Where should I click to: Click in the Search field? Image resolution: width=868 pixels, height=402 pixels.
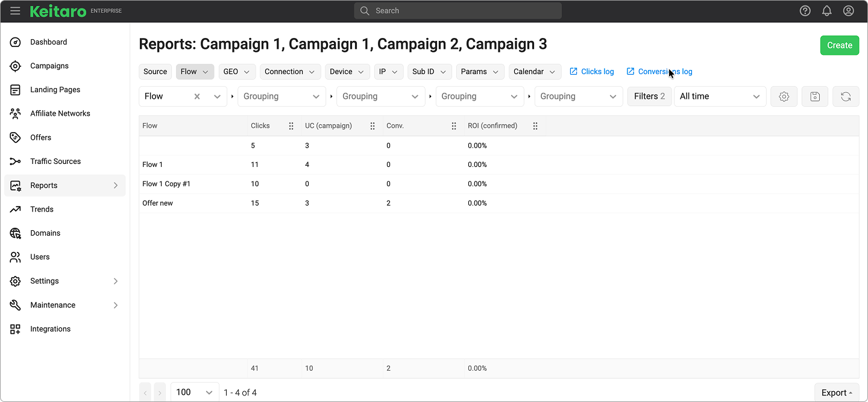[458, 11]
